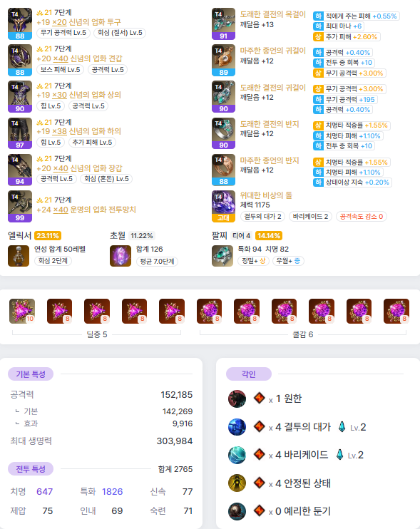Select the 마주한 종언의 반지 ring icon
420x529 pixels.
click(x=223, y=170)
